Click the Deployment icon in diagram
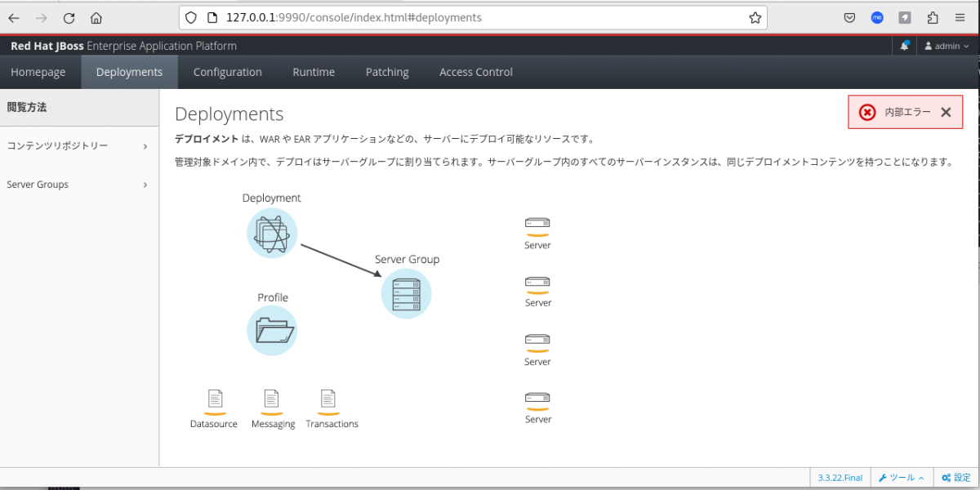 272,233
